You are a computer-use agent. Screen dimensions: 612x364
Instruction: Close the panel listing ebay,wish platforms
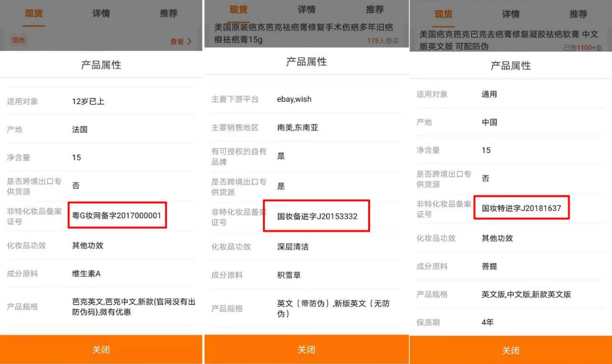(306, 350)
